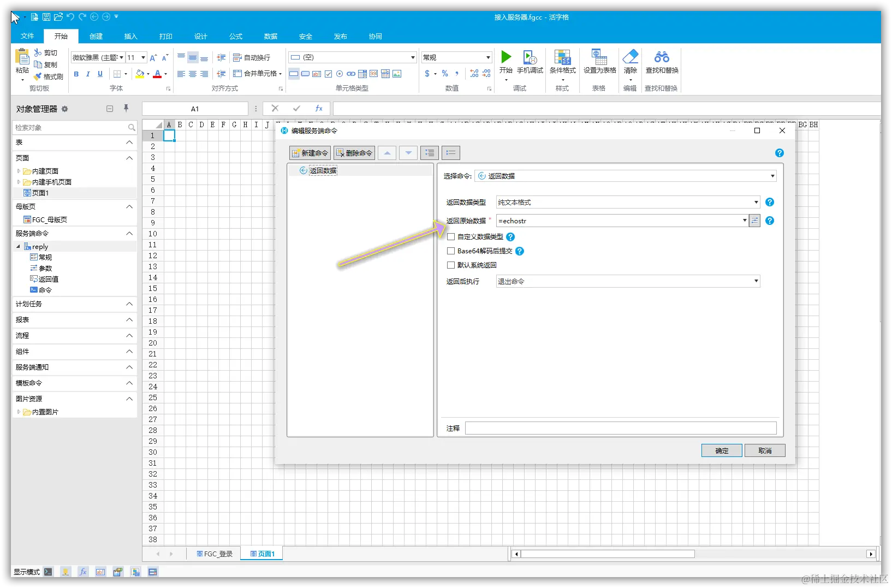Screen dimensions: 892x588
Task: Click the fx insert function icon
Action: tap(319, 109)
